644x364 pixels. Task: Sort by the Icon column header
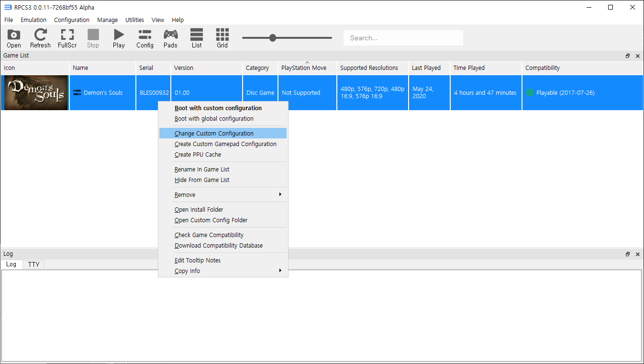tap(35, 68)
